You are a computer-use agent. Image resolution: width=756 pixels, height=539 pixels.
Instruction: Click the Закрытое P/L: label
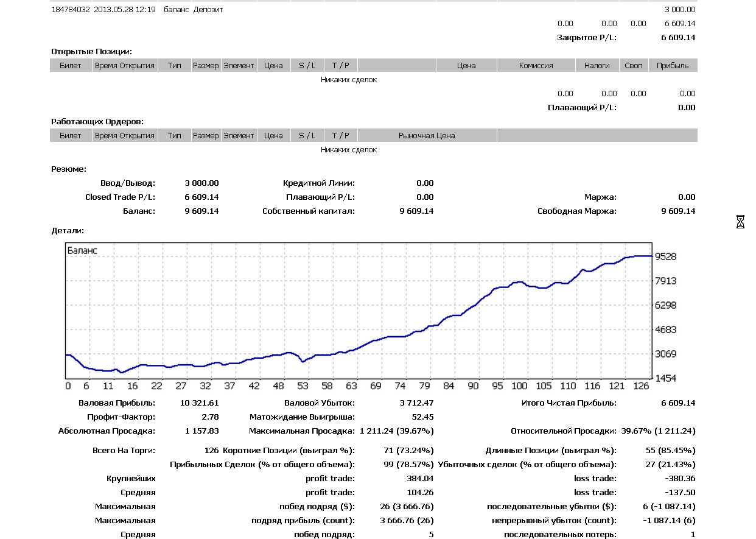pyautogui.click(x=587, y=38)
